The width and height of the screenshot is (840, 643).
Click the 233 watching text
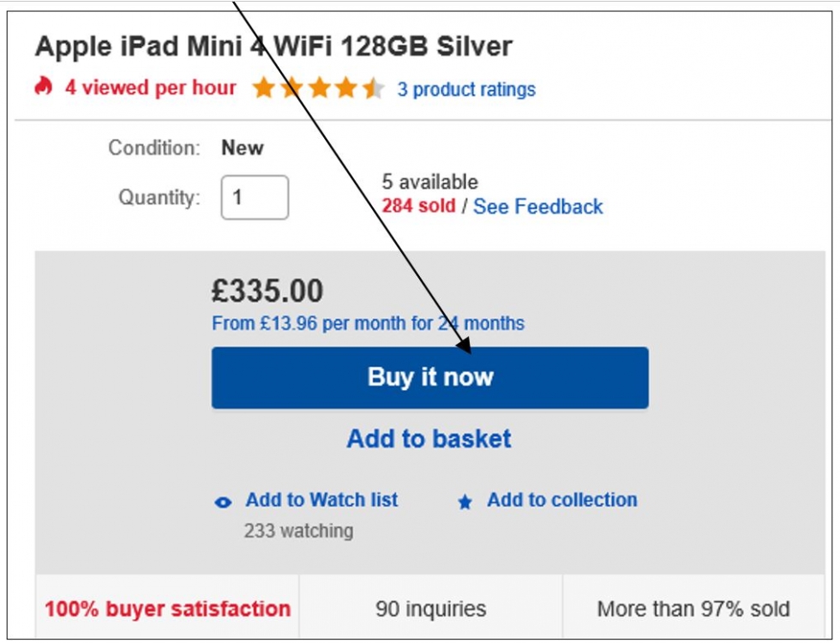(x=298, y=531)
